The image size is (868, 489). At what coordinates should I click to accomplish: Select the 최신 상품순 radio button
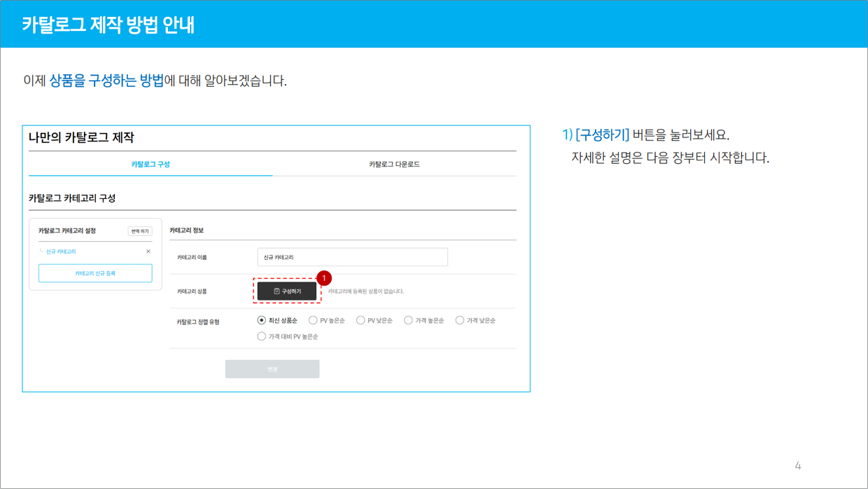pos(262,320)
